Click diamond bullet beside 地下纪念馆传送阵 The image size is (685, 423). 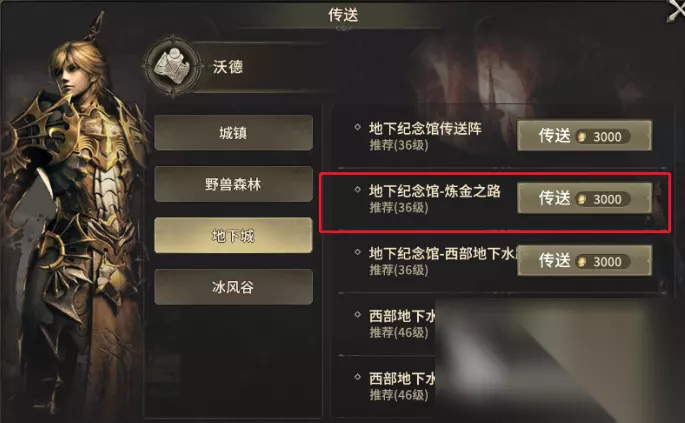357,127
